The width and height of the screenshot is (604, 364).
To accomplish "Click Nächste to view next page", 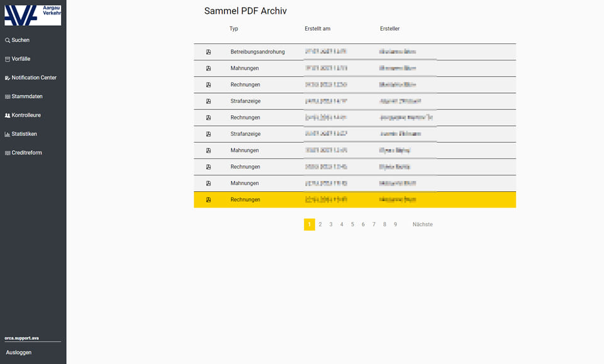I will (422, 224).
